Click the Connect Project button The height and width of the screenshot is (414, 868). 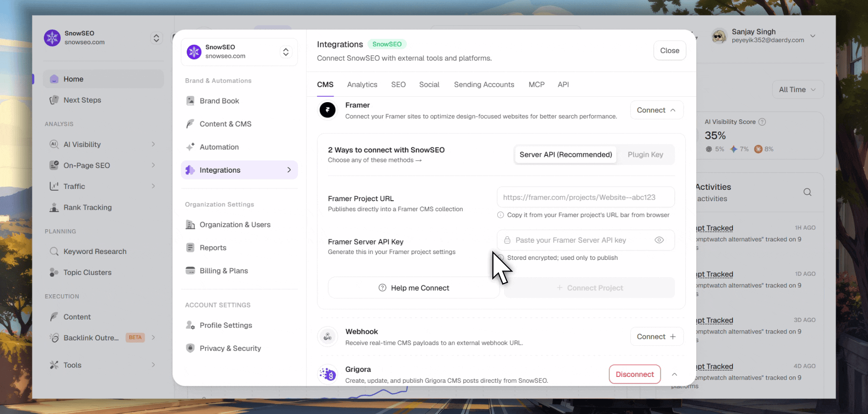pyautogui.click(x=590, y=288)
